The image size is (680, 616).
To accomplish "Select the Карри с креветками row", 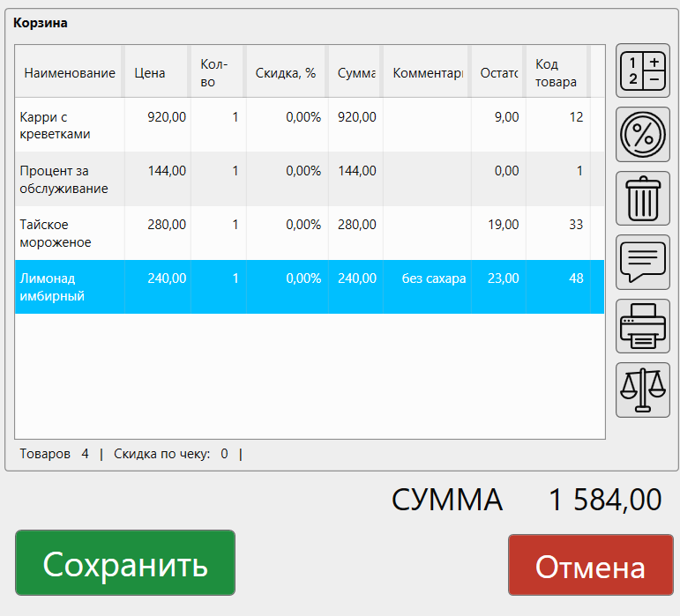I will tap(70, 125).
